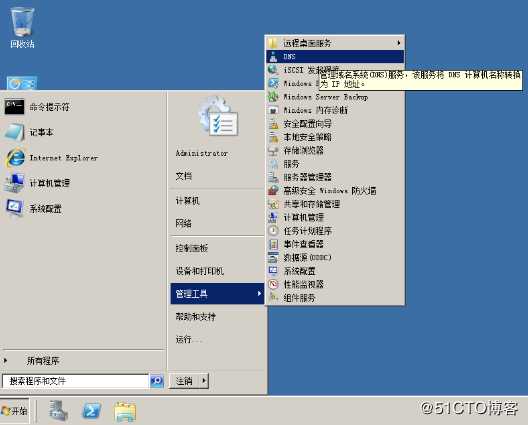Click the search magnifier button
The image size is (528, 425).
(x=157, y=381)
